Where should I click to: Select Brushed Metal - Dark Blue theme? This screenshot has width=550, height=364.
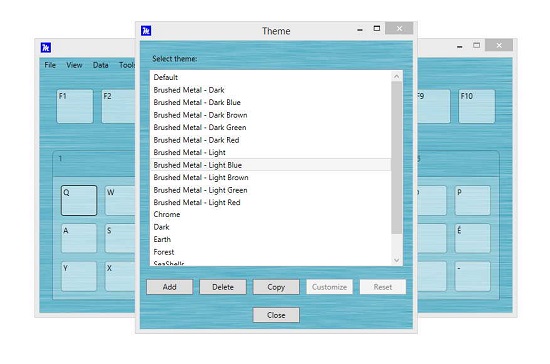(270, 102)
